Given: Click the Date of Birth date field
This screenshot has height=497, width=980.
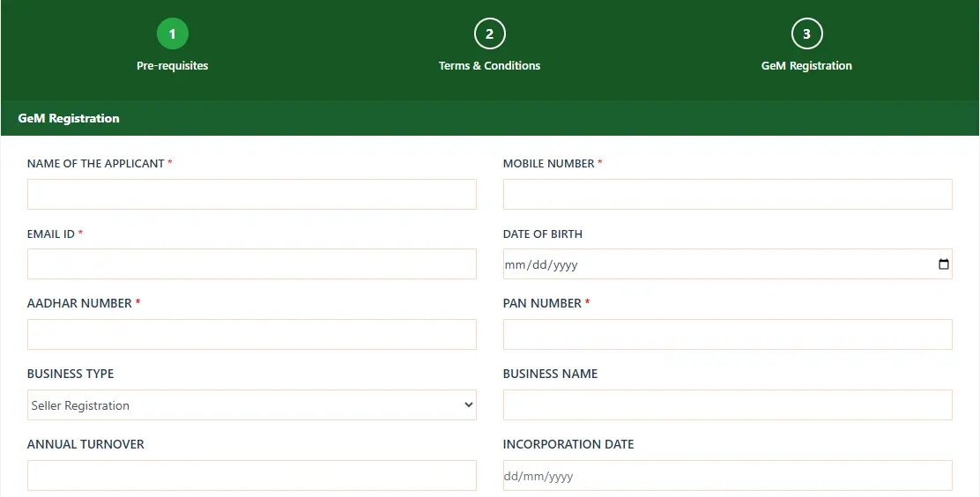Looking at the screenshot, I should coord(727,263).
